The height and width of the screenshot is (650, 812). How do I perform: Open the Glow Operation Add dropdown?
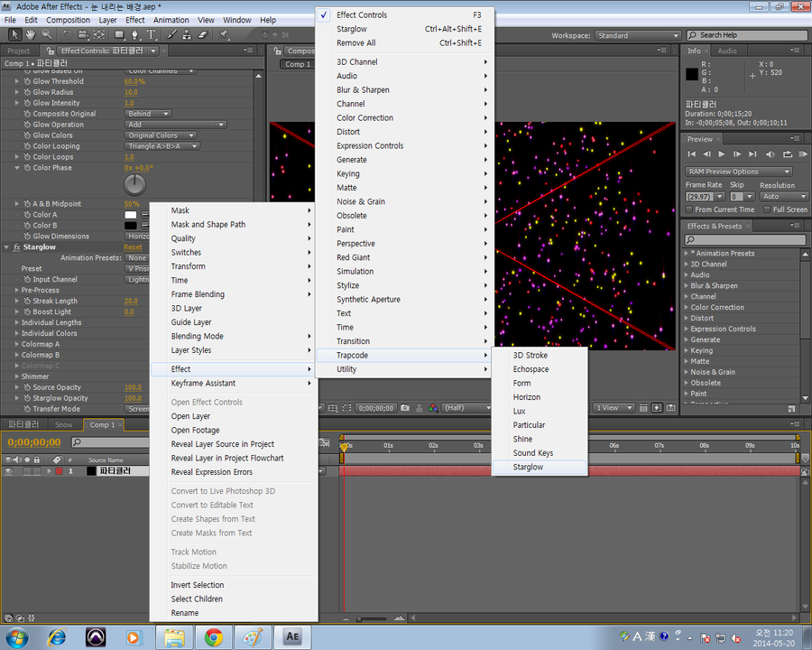176,125
